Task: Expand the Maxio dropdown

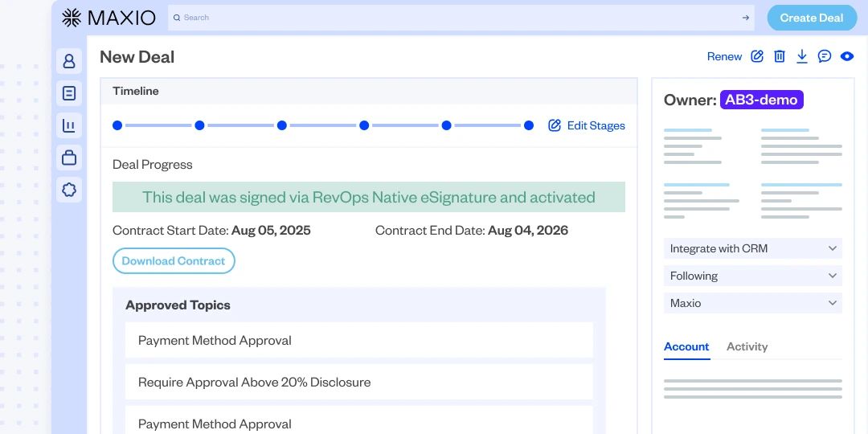Action: coord(753,303)
